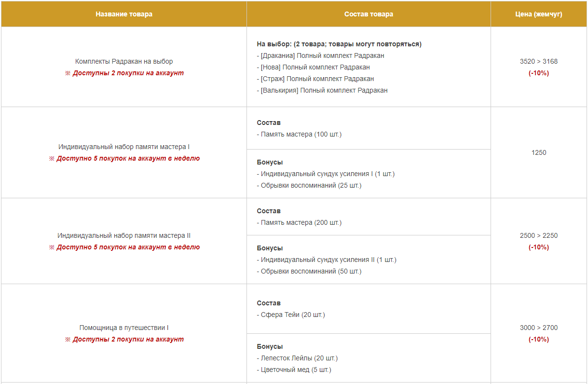Select 'Комплекты Радракан на выбор' product name
This screenshot has height=384, width=588.
(x=124, y=61)
